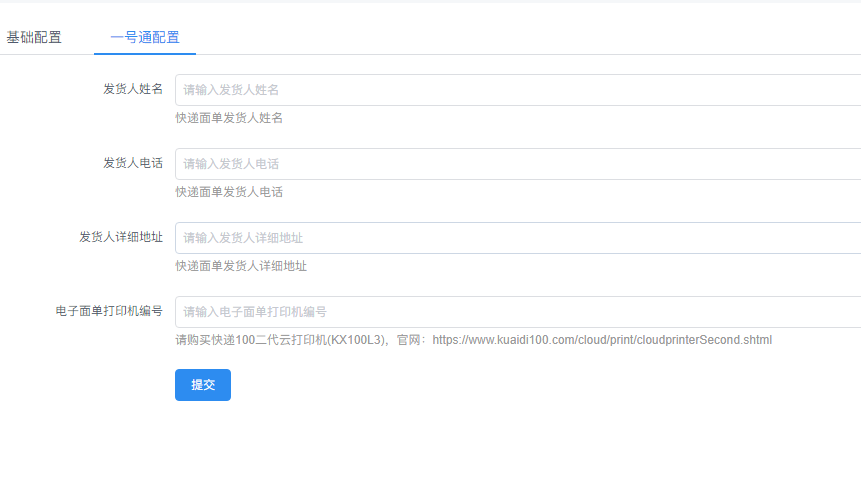The width and height of the screenshot is (861, 485).
Task: Click the 发货人姓名 field label
Action: click(x=133, y=90)
